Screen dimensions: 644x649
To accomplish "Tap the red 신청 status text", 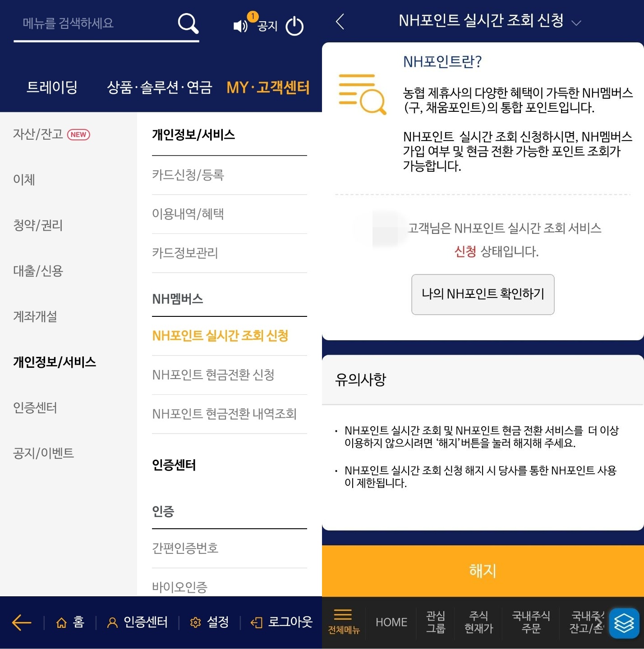I will coord(465,251).
